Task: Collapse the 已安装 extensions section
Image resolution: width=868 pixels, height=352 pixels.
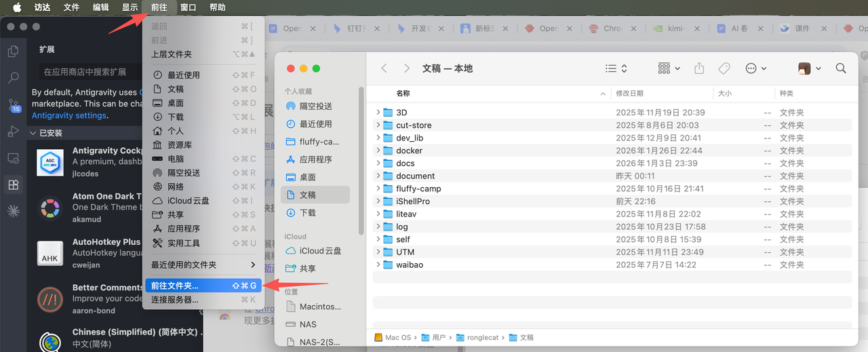Action: click(34, 134)
